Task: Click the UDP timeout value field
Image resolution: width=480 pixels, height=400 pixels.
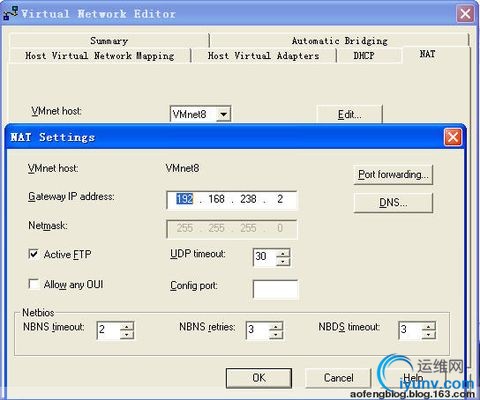Action: (265, 257)
